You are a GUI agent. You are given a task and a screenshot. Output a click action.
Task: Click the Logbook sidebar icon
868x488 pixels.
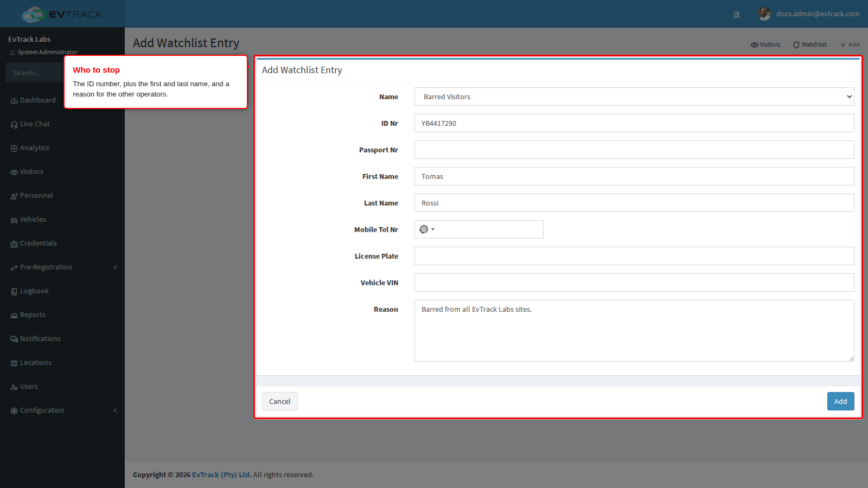click(x=14, y=292)
